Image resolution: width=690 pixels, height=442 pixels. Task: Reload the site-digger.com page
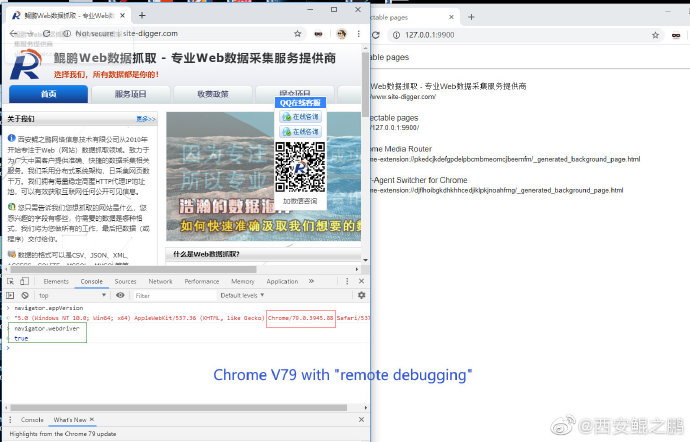[47, 33]
